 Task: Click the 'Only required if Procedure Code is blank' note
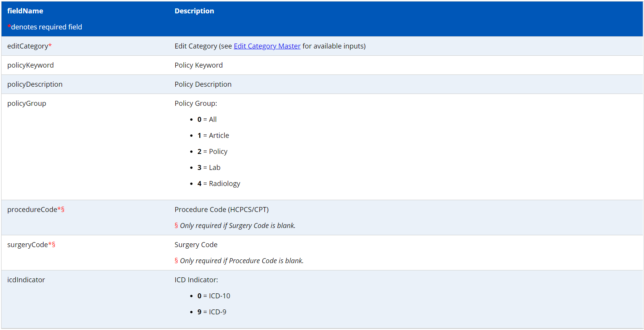241,261
